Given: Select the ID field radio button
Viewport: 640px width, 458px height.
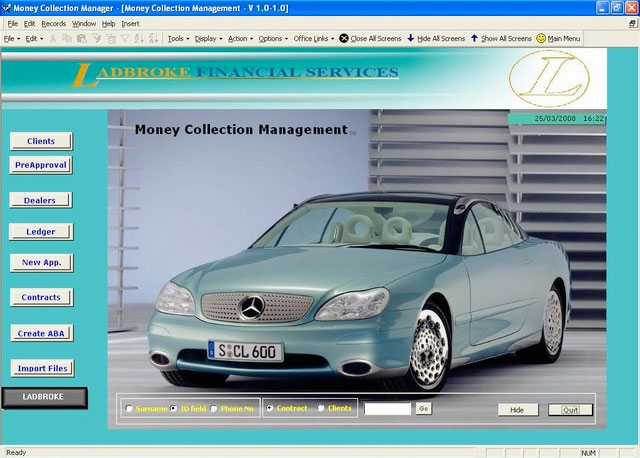Looking at the screenshot, I should 174,408.
